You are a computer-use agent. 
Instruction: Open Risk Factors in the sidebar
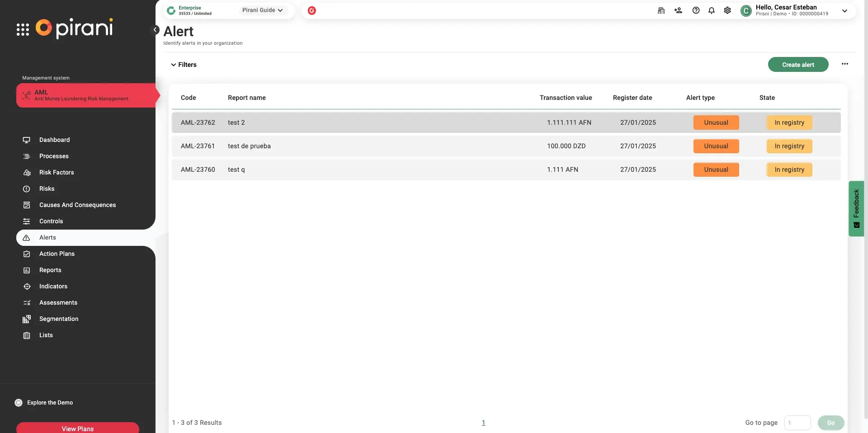click(57, 172)
